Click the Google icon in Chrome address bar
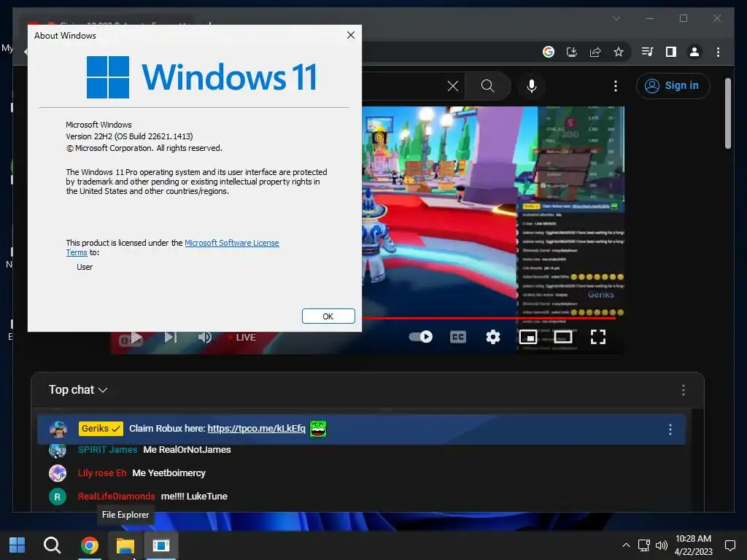 549,52
